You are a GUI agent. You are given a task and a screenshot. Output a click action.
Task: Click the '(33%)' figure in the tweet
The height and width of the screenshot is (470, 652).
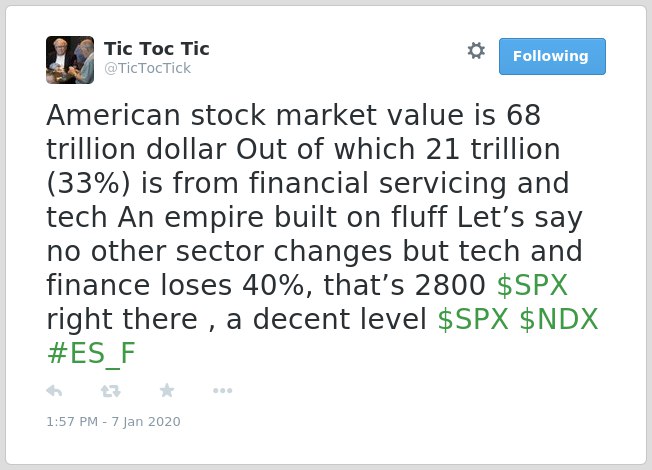[89, 183]
